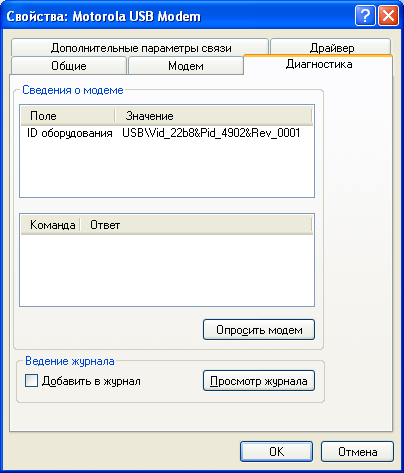Click the Ответ column header

(x=196, y=225)
